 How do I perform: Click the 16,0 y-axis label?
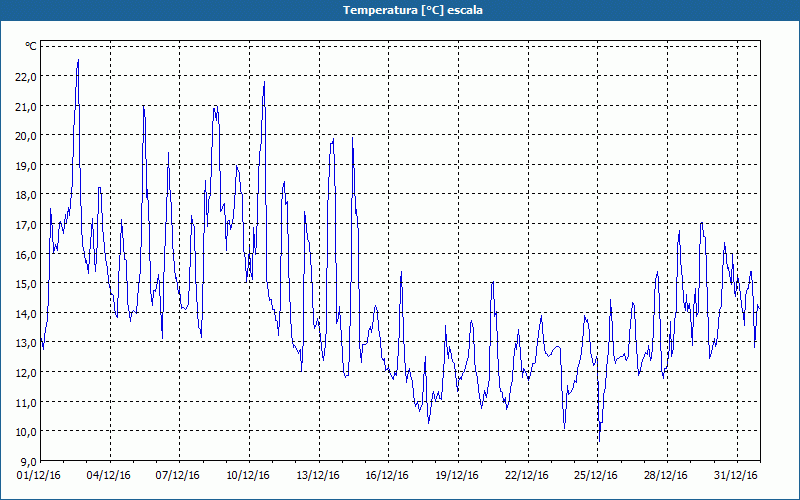(x=27, y=254)
